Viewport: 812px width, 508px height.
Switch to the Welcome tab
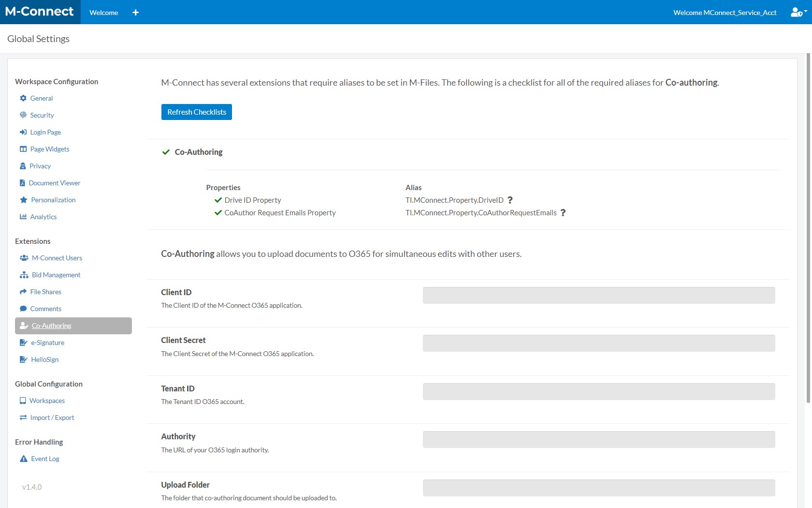pyautogui.click(x=103, y=12)
